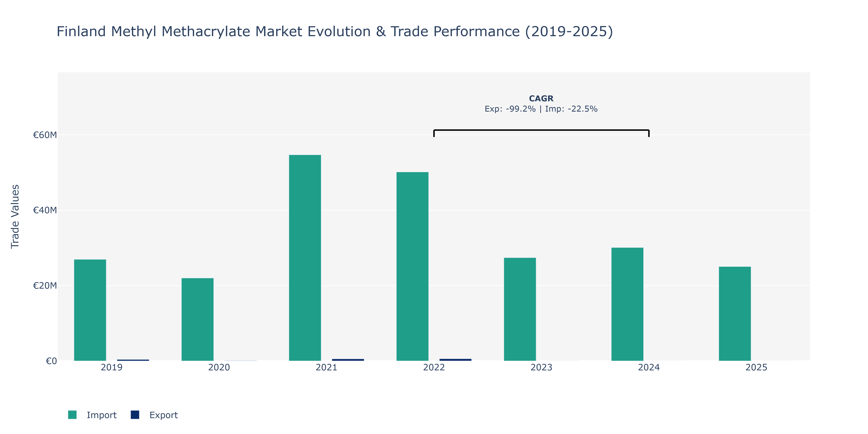Click the 2019 x-axis label

(112, 368)
